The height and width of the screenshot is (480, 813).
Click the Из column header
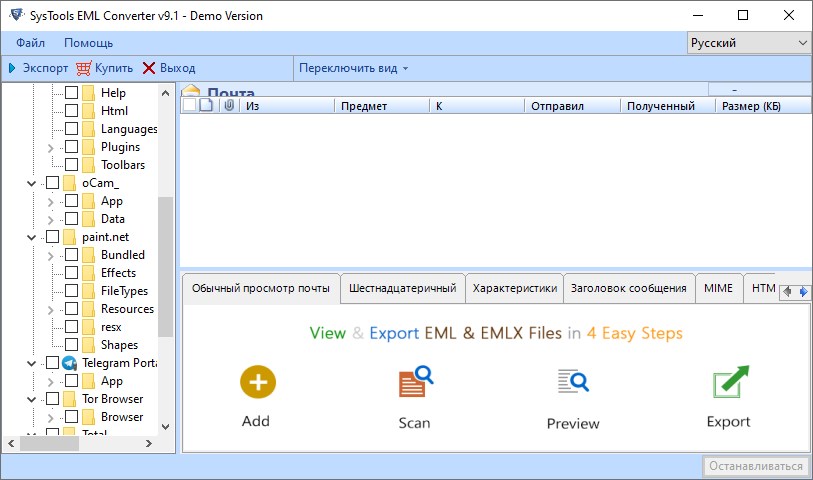pos(287,106)
